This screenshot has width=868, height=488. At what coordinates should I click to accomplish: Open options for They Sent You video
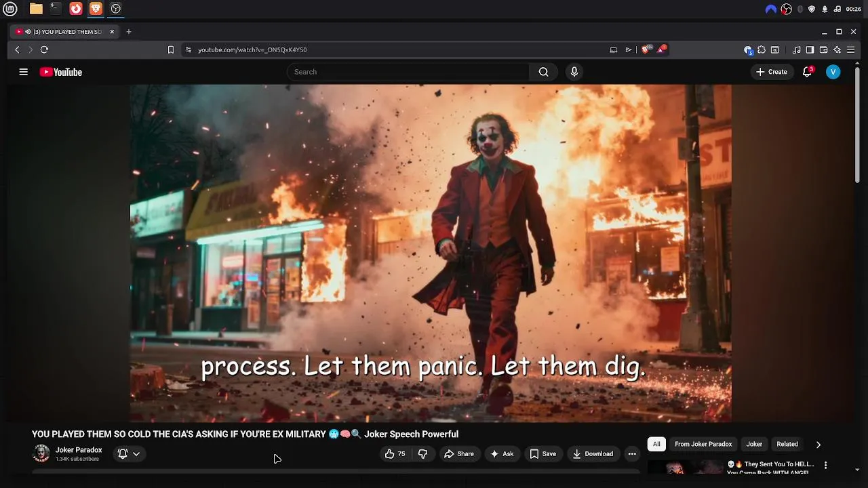(x=825, y=465)
